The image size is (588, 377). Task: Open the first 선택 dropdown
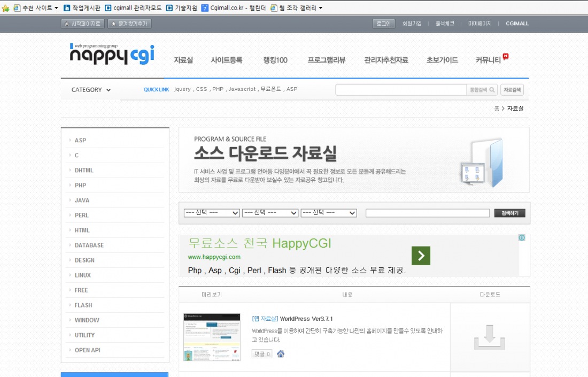tap(212, 213)
